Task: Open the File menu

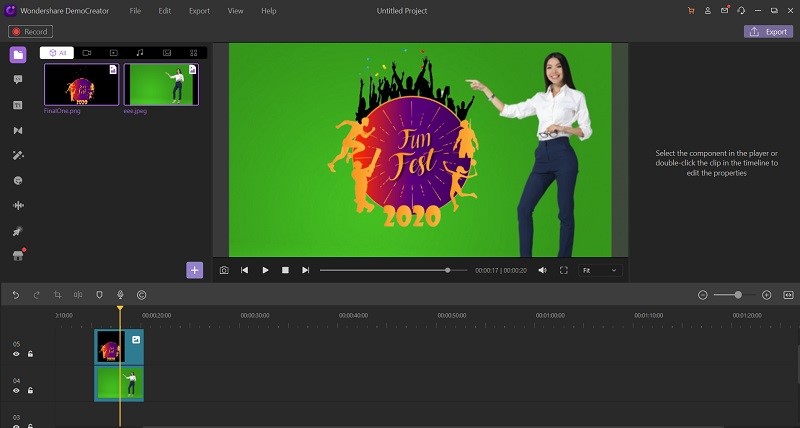Action: point(135,11)
